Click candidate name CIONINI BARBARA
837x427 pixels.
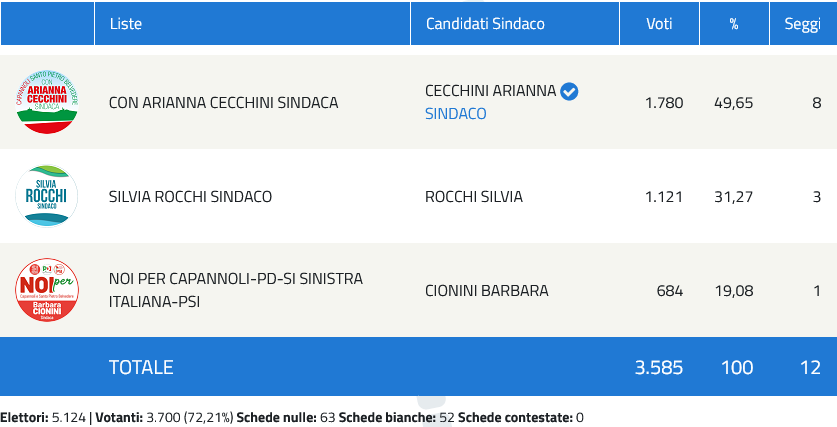486,291
